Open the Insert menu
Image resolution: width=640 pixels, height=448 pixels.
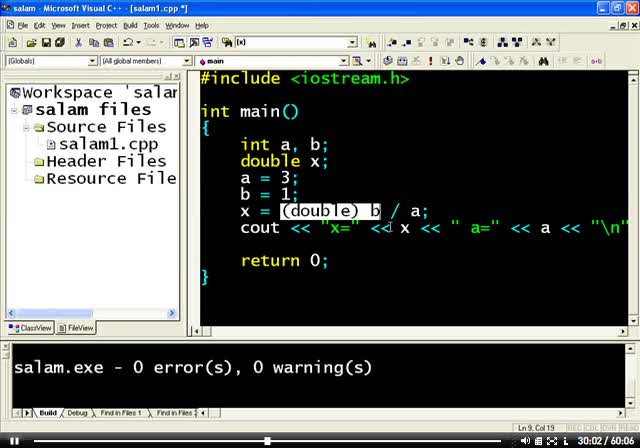coord(80,26)
